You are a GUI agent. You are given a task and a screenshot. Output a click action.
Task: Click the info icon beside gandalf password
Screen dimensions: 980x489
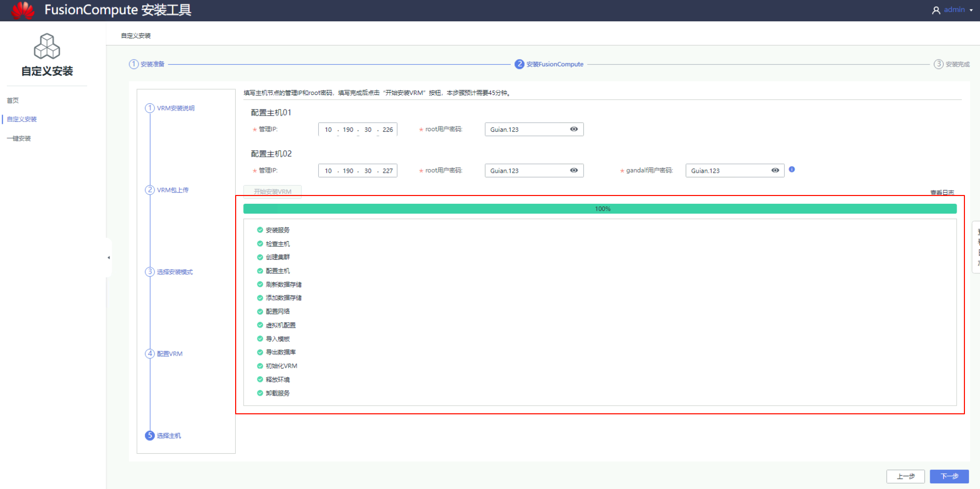point(792,170)
